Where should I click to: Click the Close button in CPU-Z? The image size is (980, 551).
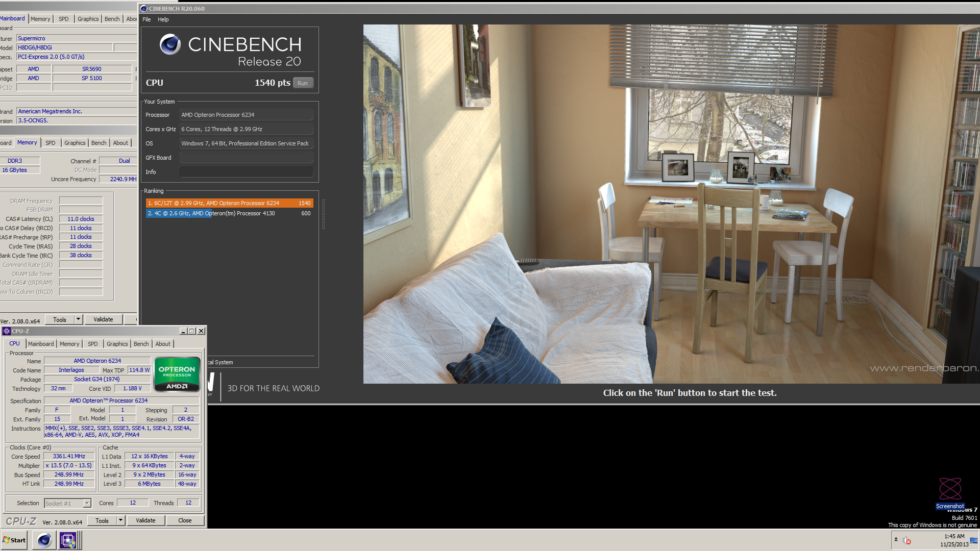[185, 520]
